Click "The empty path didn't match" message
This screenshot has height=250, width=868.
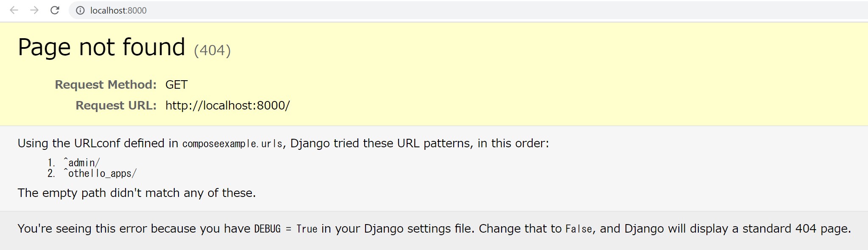click(137, 193)
